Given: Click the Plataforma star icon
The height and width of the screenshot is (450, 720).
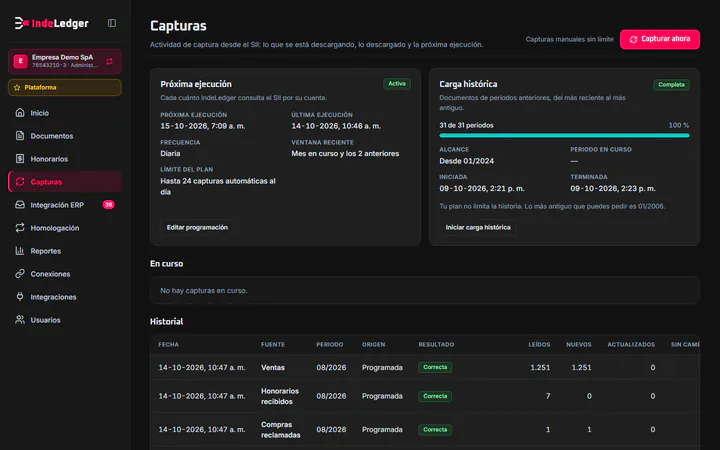Looking at the screenshot, I should pyautogui.click(x=17, y=87).
